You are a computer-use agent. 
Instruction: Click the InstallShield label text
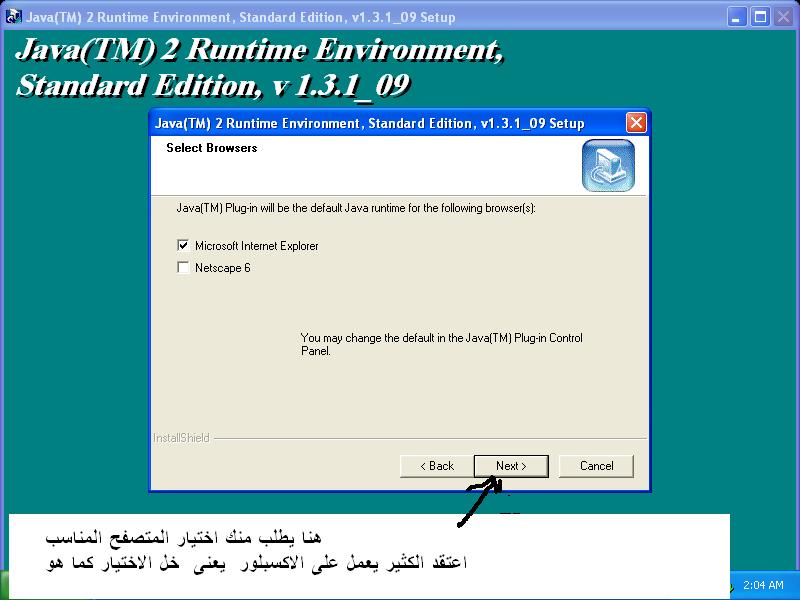(x=181, y=438)
